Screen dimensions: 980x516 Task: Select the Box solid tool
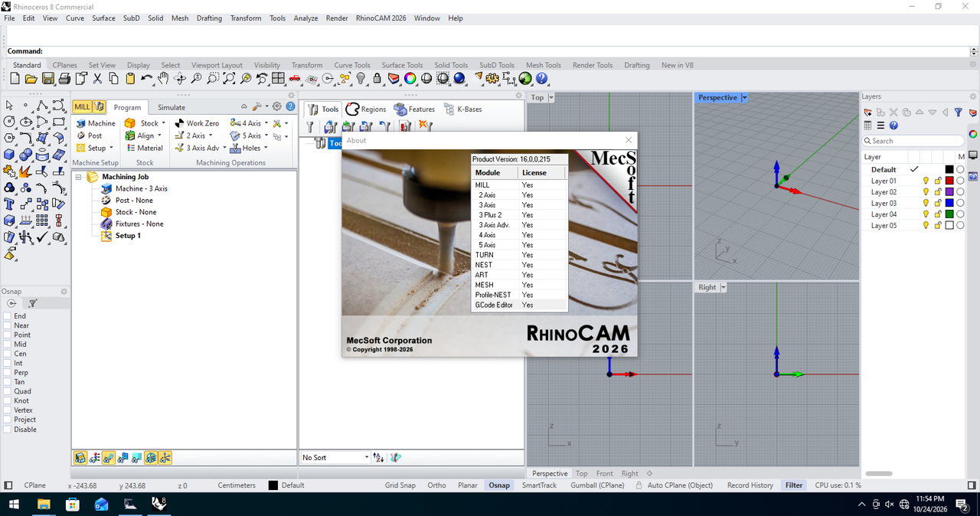pos(9,155)
